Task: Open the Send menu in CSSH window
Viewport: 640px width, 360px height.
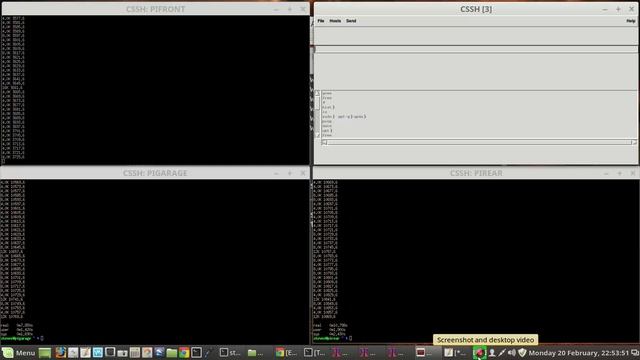Action: tap(351, 21)
